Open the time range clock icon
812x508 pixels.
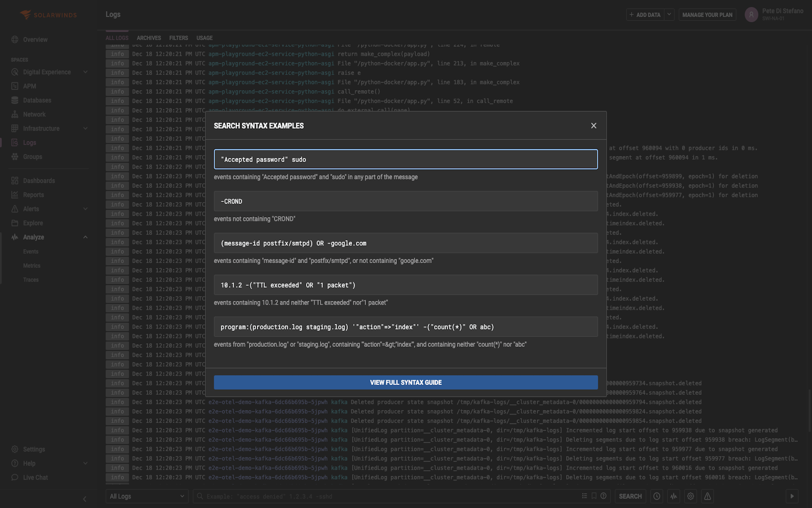pyautogui.click(x=657, y=496)
